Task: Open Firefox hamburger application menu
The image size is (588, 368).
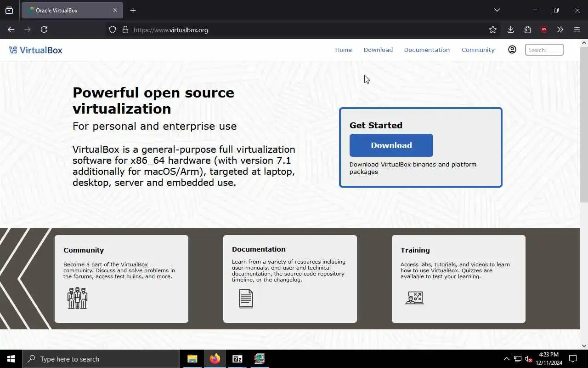Action: 577,29
